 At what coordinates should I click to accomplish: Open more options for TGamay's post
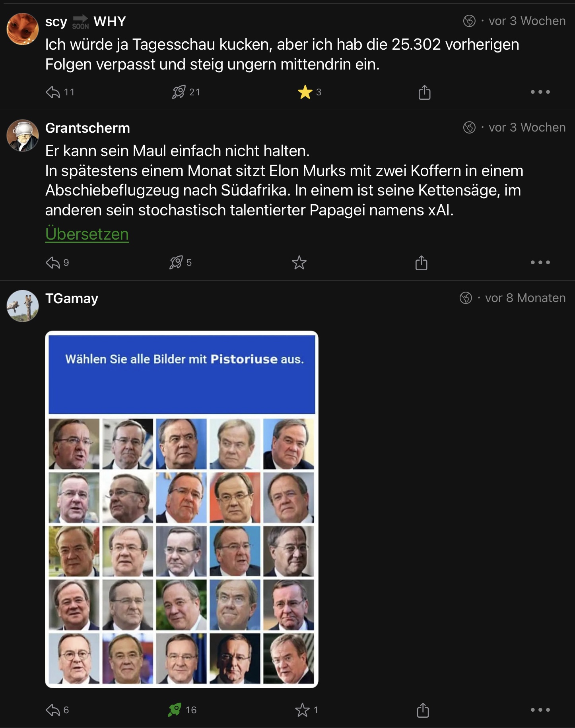[x=540, y=710]
